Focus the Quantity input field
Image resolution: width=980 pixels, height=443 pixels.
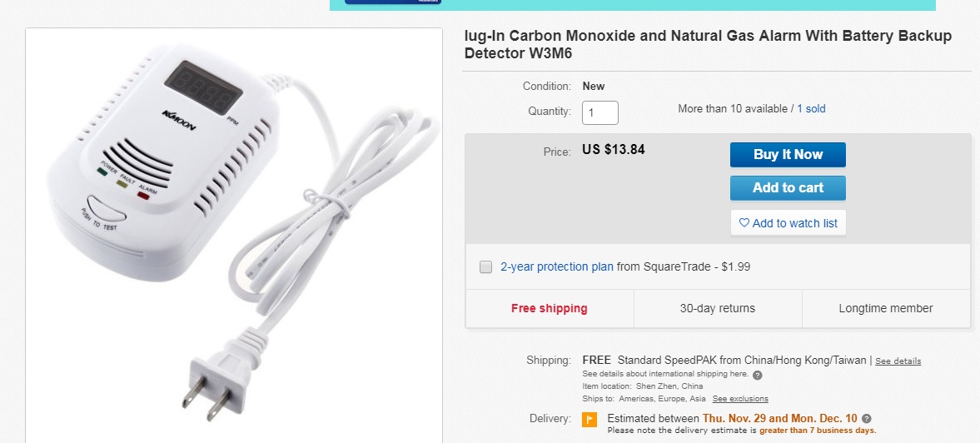pyautogui.click(x=599, y=112)
